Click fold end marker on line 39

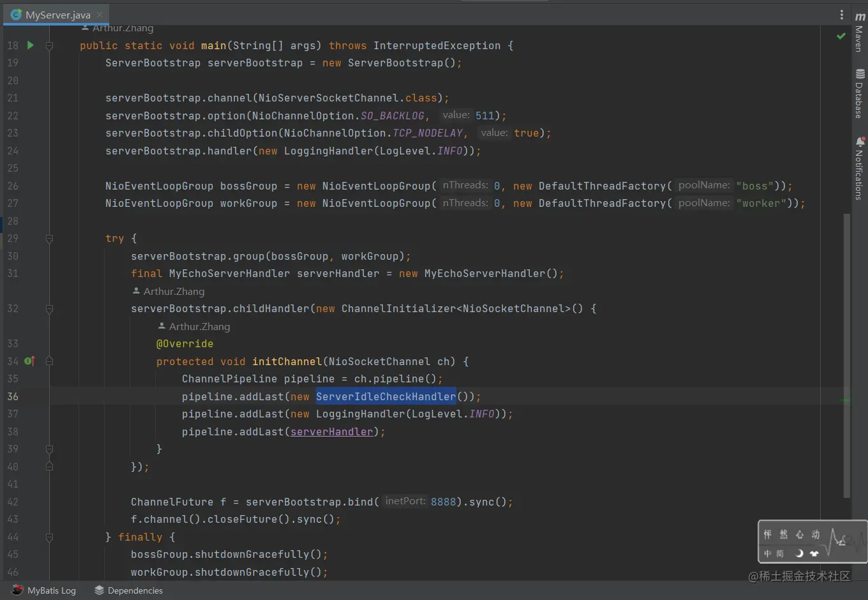click(x=49, y=449)
